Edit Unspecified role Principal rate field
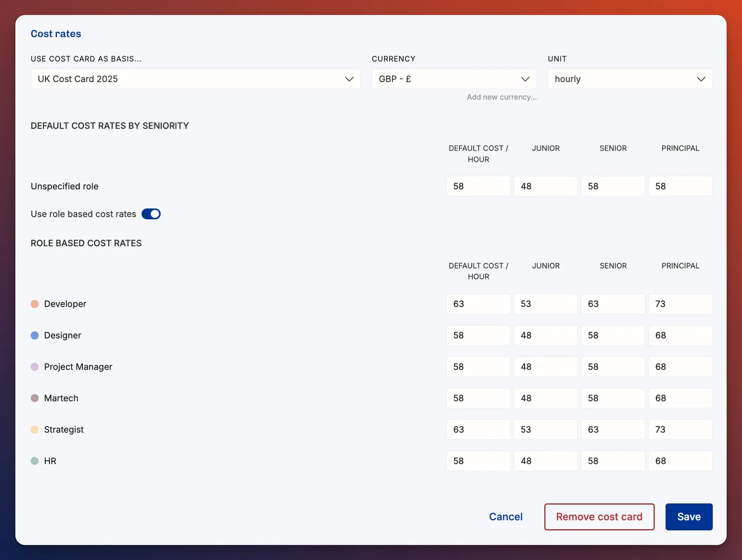 pos(680,186)
